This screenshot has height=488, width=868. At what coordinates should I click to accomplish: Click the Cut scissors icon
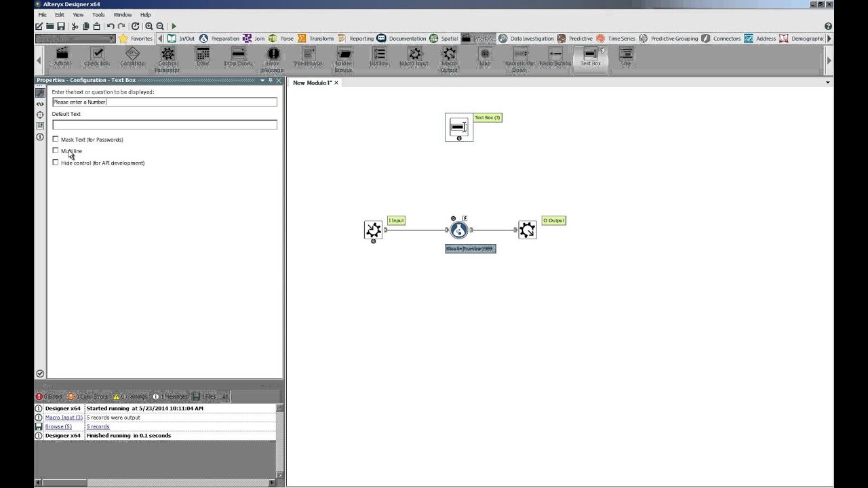(x=75, y=26)
